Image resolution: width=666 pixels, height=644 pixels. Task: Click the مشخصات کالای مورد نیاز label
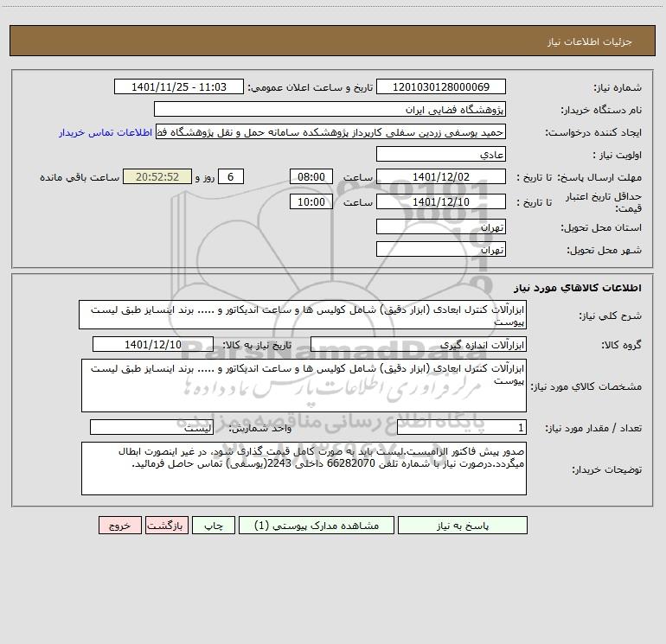click(x=586, y=386)
